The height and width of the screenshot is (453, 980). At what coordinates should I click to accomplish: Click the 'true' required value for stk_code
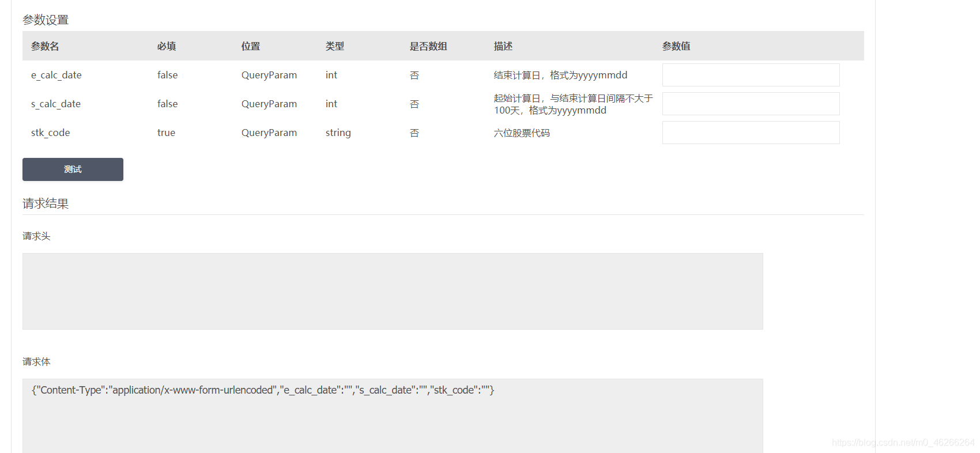[166, 133]
